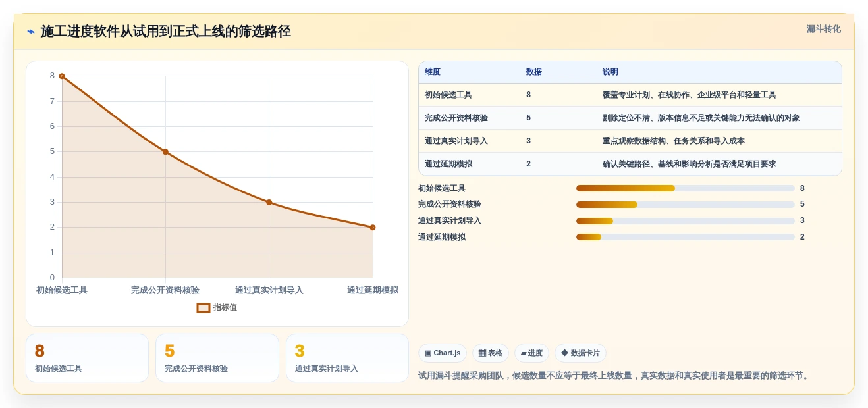
Task: Click the 初始候选工具 progress bar
Action: (686, 188)
